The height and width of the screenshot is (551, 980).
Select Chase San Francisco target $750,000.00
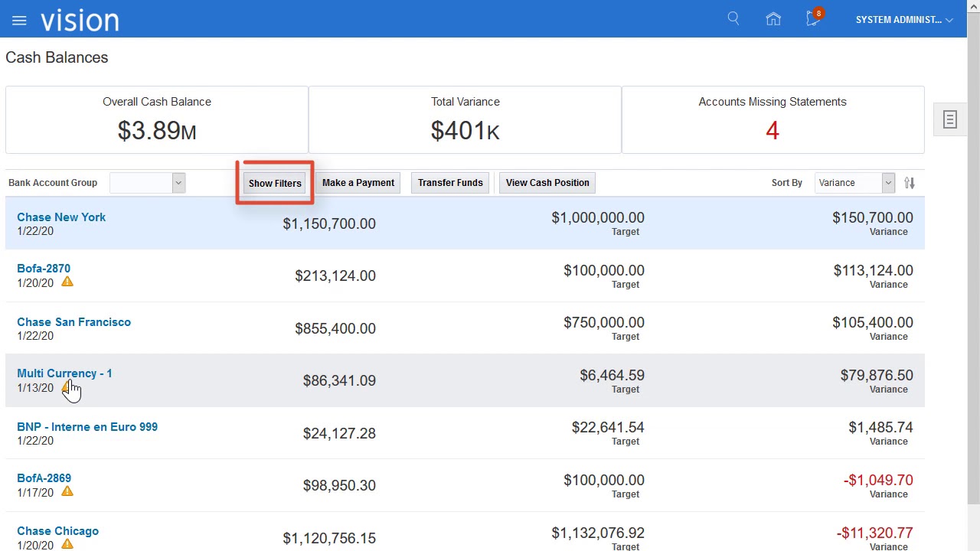point(604,322)
